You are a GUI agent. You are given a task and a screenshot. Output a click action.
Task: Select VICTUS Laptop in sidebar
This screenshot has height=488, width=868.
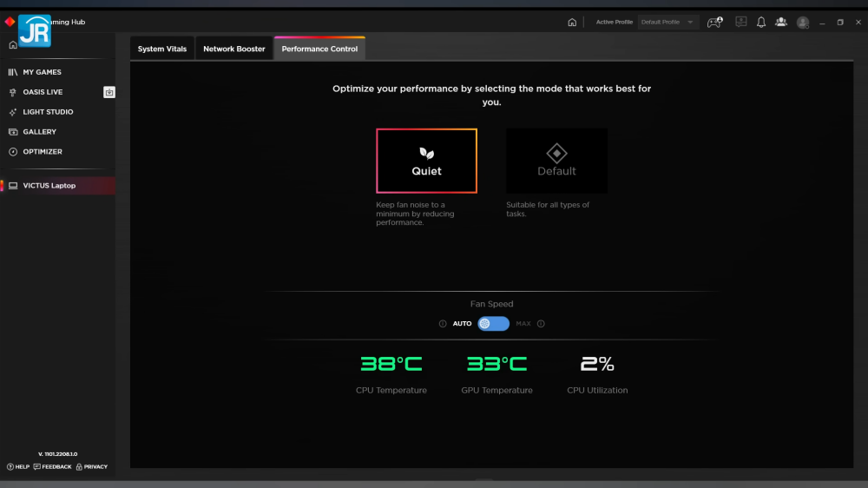coord(57,186)
